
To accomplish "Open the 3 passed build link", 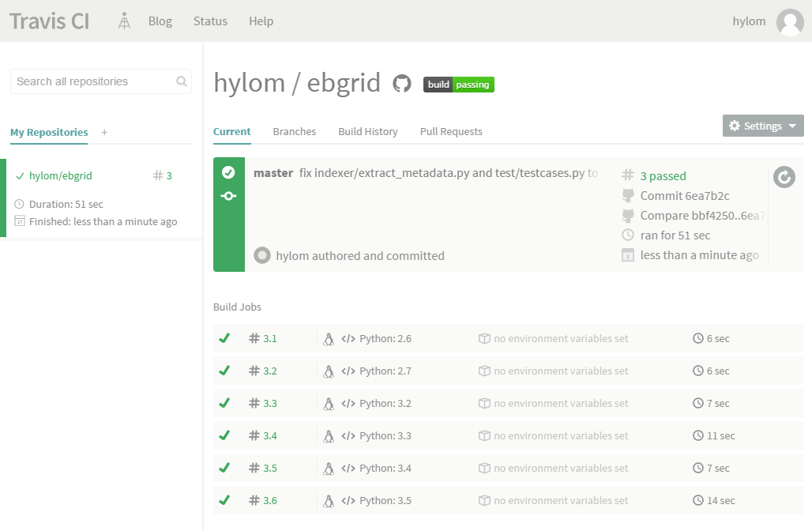I will click(663, 176).
